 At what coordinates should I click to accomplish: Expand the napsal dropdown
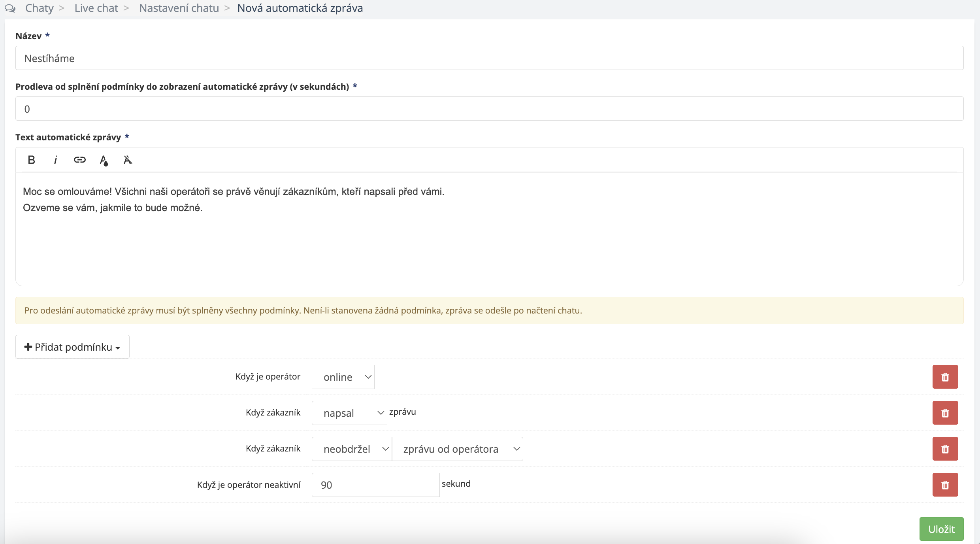[x=349, y=413]
